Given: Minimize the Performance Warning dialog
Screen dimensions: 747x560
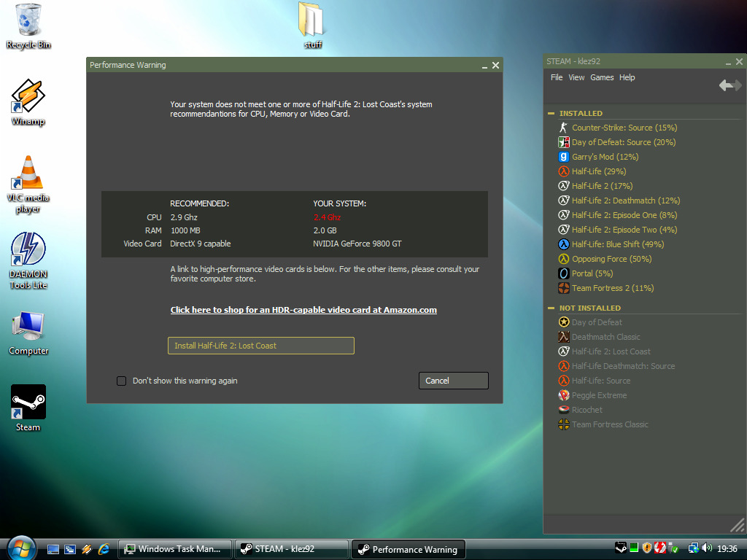Looking at the screenshot, I should click(484, 66).
